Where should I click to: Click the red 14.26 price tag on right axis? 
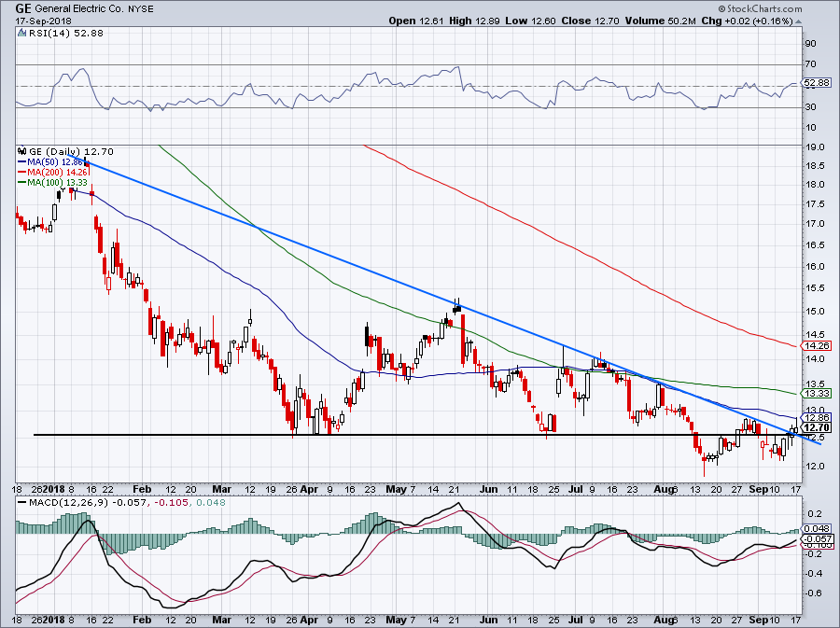(x=817, y=346)
